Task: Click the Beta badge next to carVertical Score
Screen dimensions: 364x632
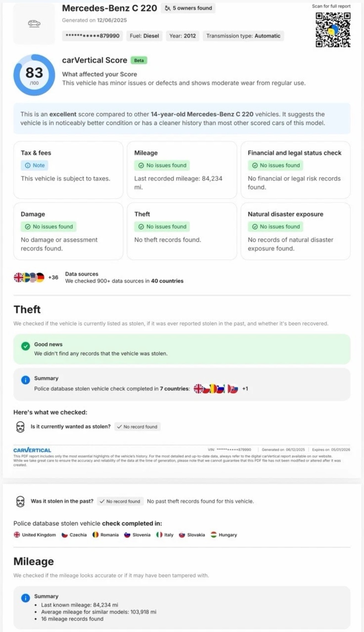Action: pyautogui.click(x=139, y=60)
